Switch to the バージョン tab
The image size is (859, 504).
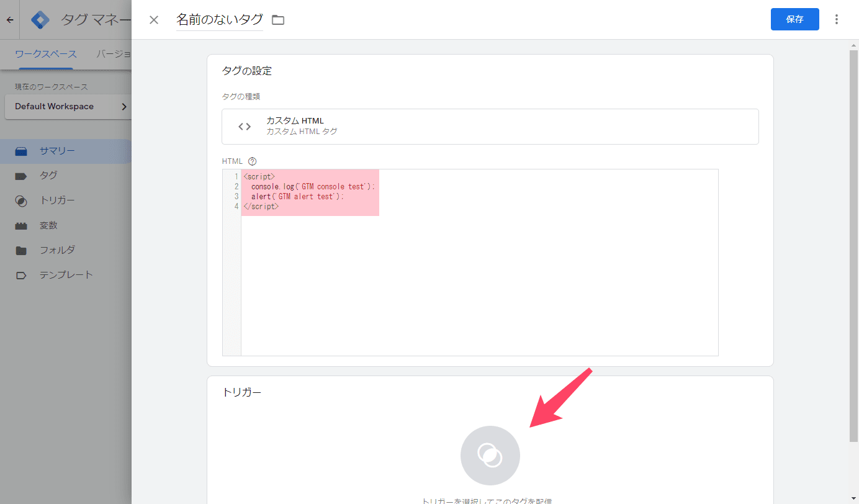click(x=114, y=54)
